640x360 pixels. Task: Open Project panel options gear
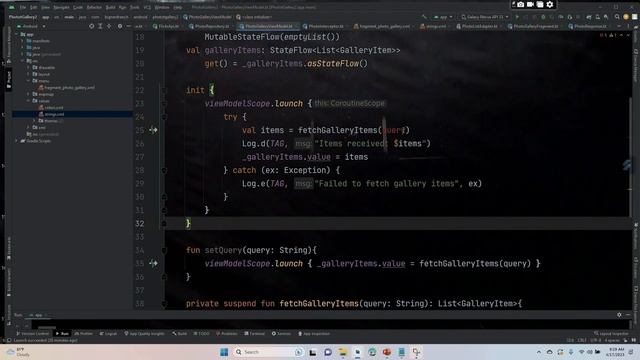[x=120, y=26]
